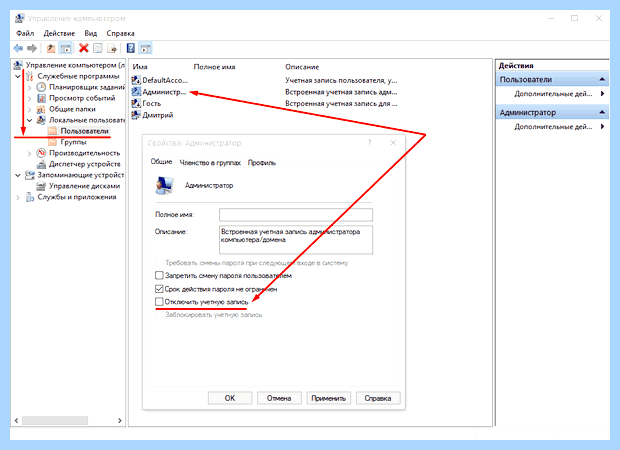Open the Файл menu
The width and height of the screenshot is (620, 450).
(25, 33)
